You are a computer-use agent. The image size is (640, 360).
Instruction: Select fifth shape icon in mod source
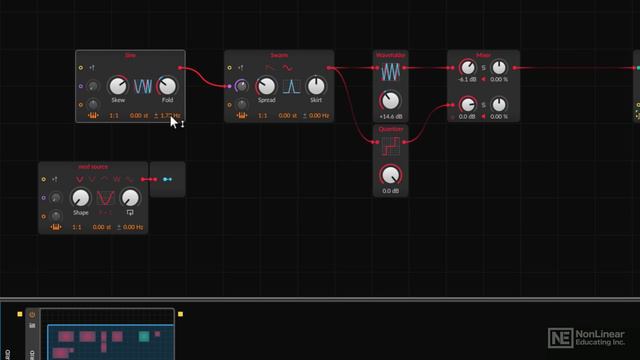(129, 179)
